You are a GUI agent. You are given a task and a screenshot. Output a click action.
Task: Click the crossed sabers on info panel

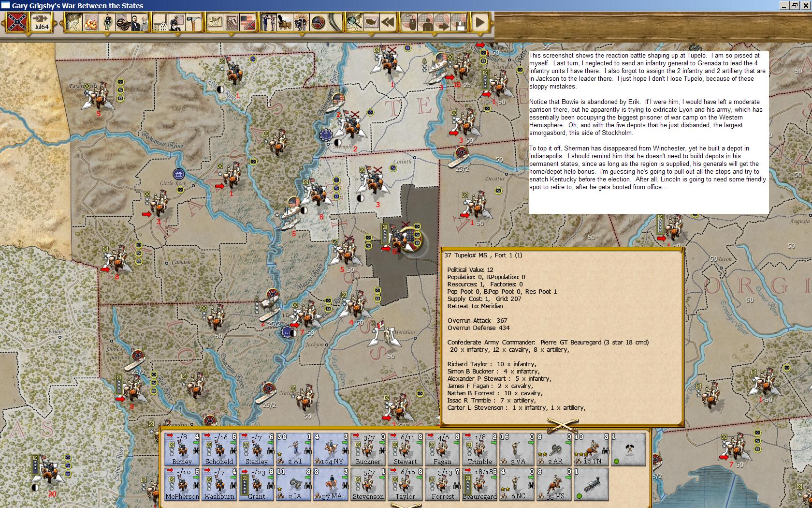[x=562, y=426]
